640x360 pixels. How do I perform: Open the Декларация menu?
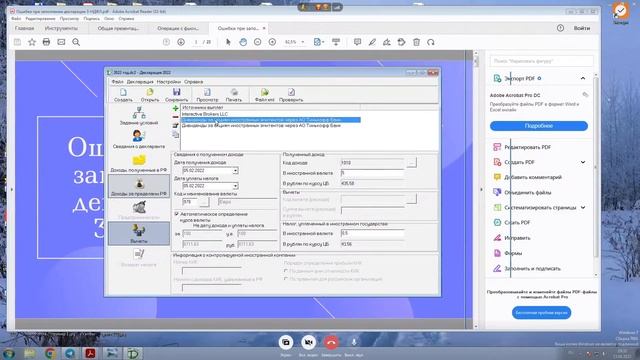point(140,82)
